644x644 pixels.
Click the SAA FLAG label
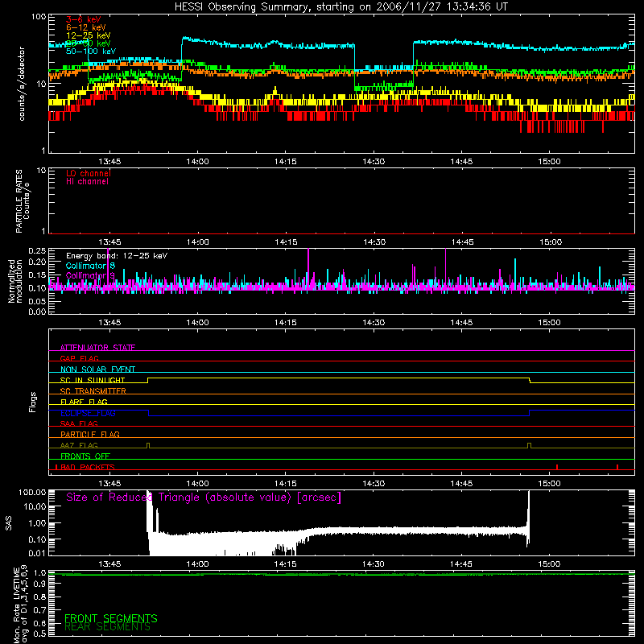(x=79, y=423)
